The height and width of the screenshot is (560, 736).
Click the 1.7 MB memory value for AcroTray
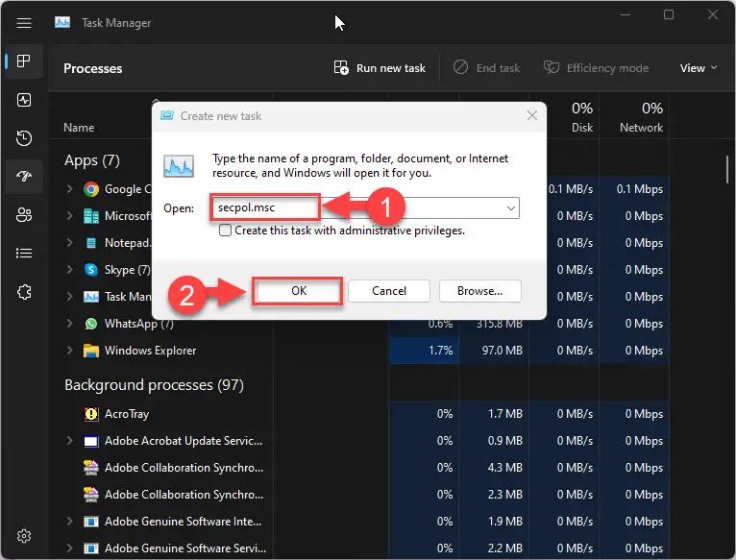click(505, 414)
